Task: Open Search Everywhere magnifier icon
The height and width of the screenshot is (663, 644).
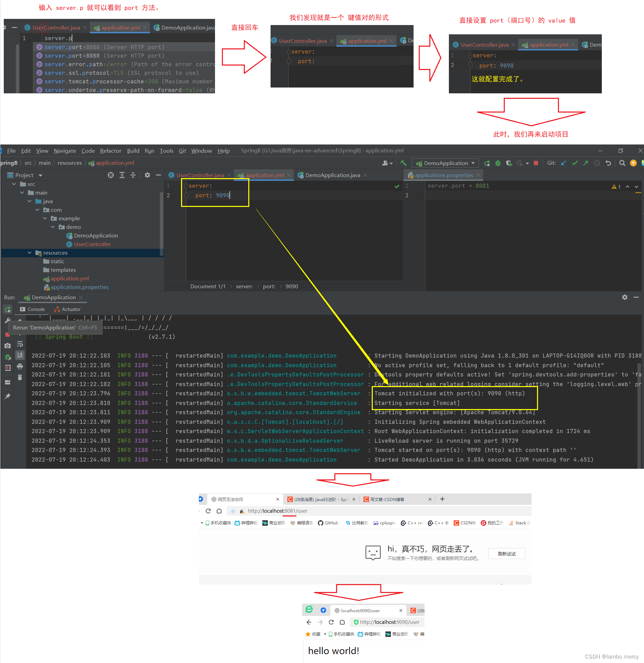Action: pyautogui.click(x=622, y=163)
